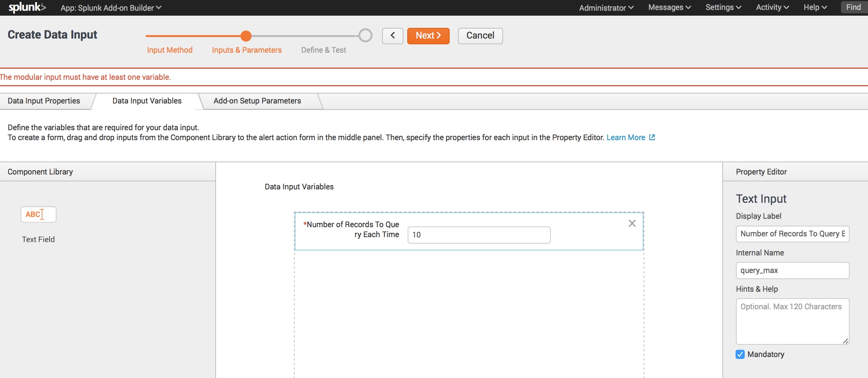The width and height of the screenshot is (868, 378).
Task: Open the Settings menu
Action: [x=723, y=8]
